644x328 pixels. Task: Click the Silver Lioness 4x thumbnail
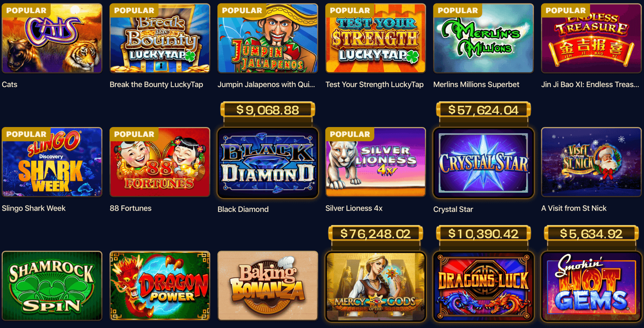[x=375, y=162]
